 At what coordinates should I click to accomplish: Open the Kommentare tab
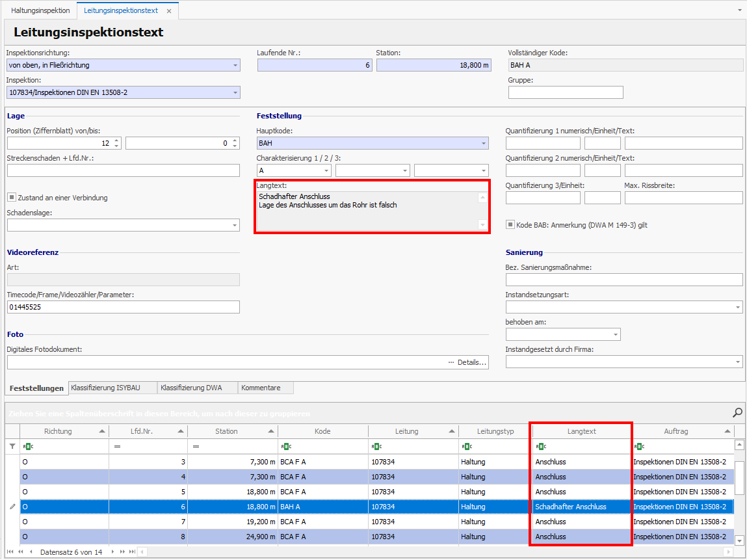point(261,388)
